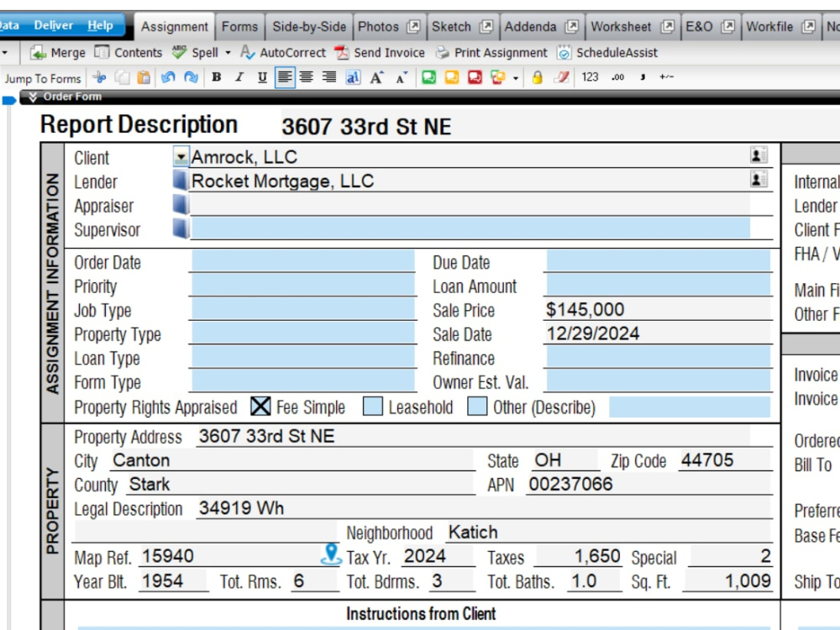Click the Copy icon

tap(122, 77)
